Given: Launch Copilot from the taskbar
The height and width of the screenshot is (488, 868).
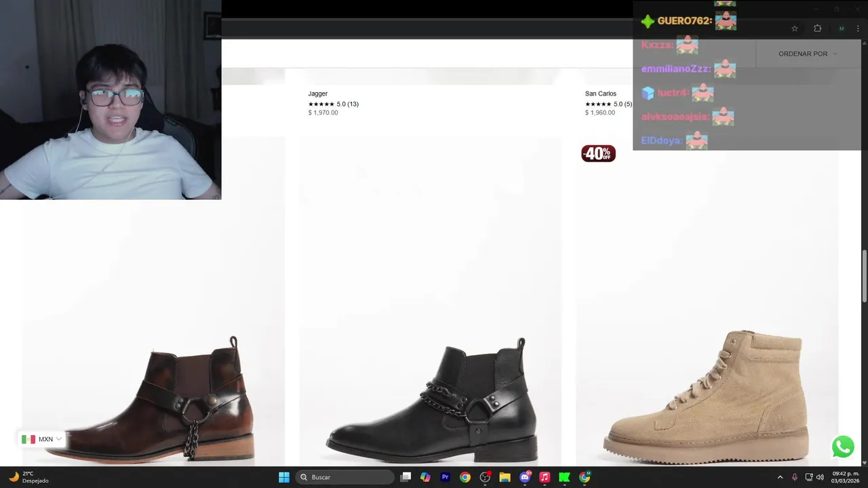Looking at the screenshot, I should click(x=425, y=477).
